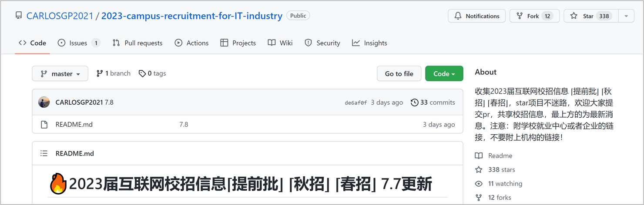
Task: Open the green Code dropdown button
Action: click(444, 74)
